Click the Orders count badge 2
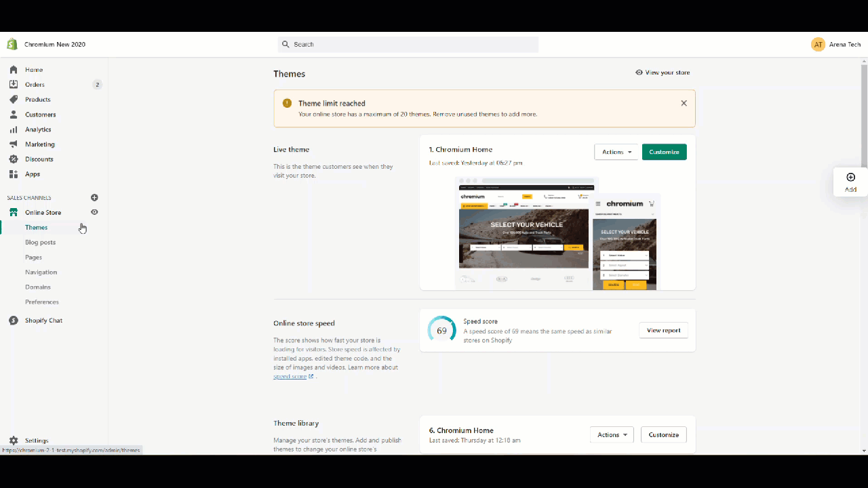Image resolution: width=868 pixels, height=488 pixels. (x=97, y=85)
